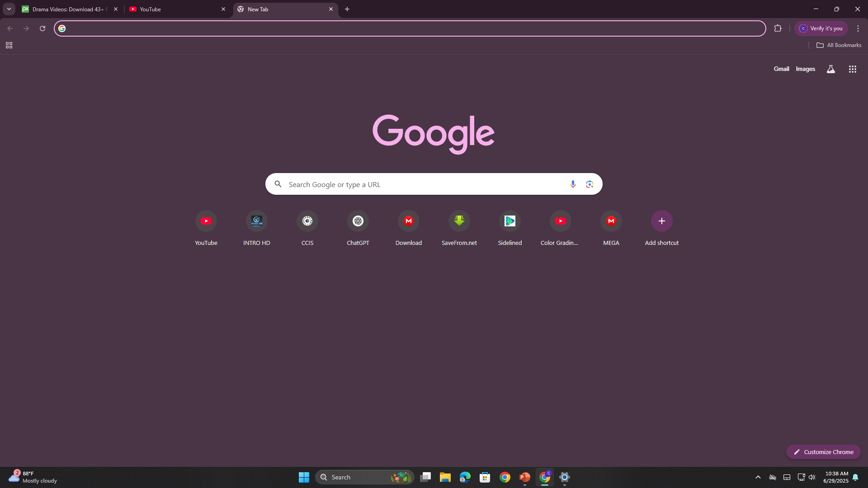Viewport: 868px width, 488px height.
Task: Open All Bookmarks folder
Action: click(839, 45)
